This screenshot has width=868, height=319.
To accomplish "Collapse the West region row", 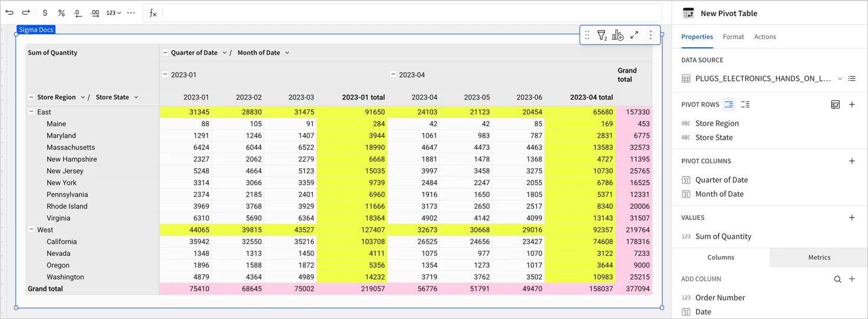I will tap(31, 229).
